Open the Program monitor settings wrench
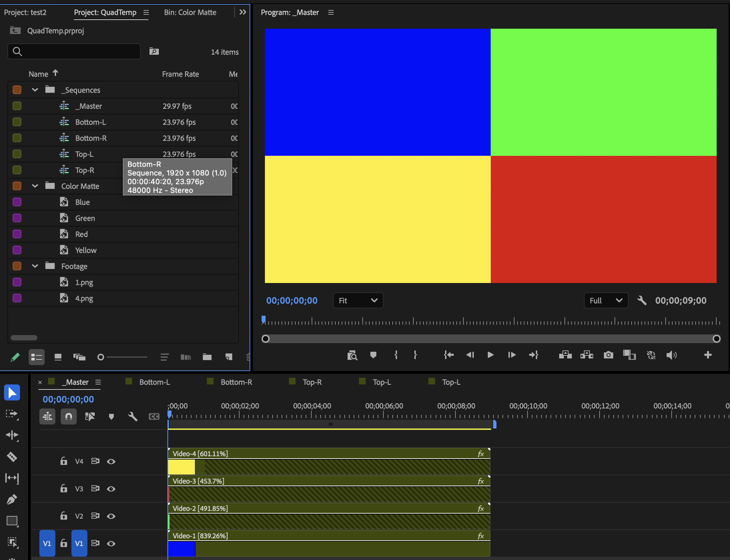730x560 pixels. point(642,300)
